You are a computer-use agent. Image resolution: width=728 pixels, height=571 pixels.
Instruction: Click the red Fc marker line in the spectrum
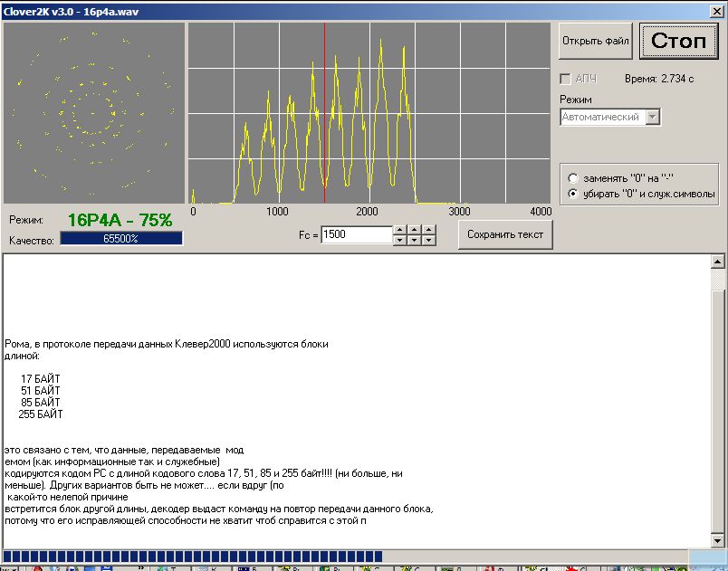[324, 114]
